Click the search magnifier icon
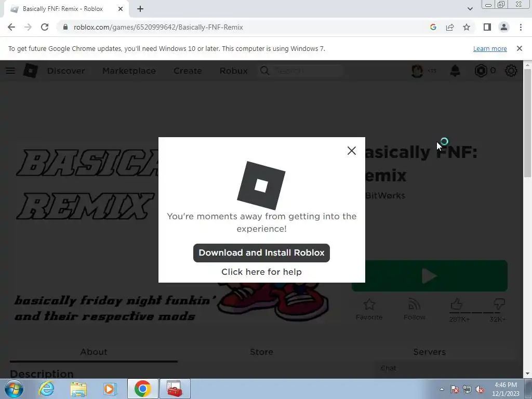The image size is (532, 399). [264, 71]
